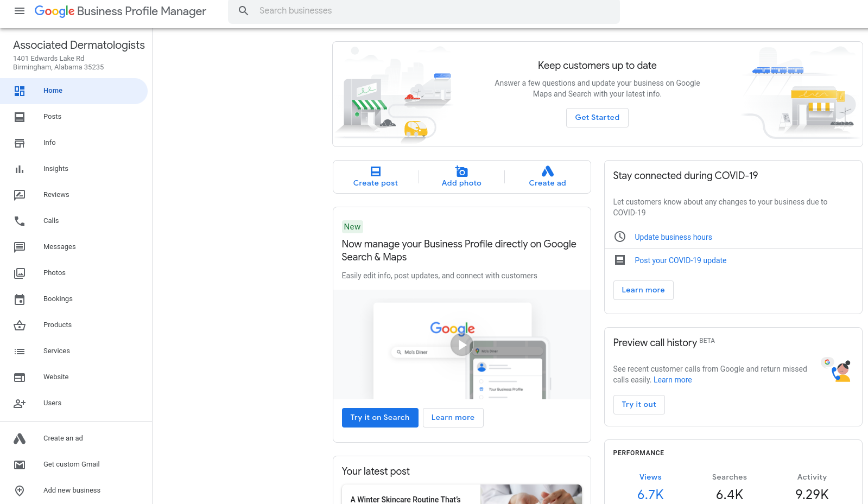Click the Reviews icon in sidebar
The width and height of the screenshot is (868, 504).
(20, 195)
